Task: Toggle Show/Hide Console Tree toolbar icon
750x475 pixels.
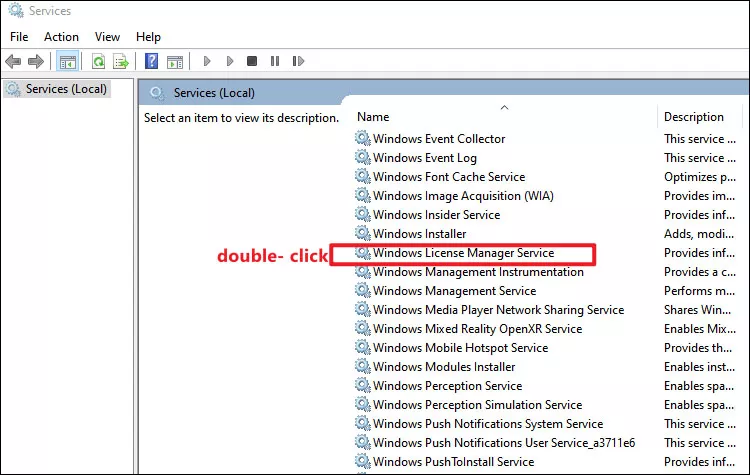Action: click(67, 61)
